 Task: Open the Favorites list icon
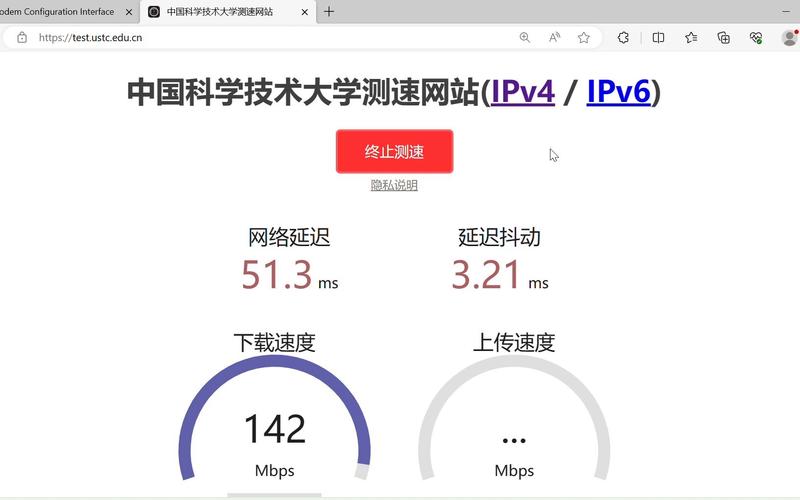click(x=691, y=37)
